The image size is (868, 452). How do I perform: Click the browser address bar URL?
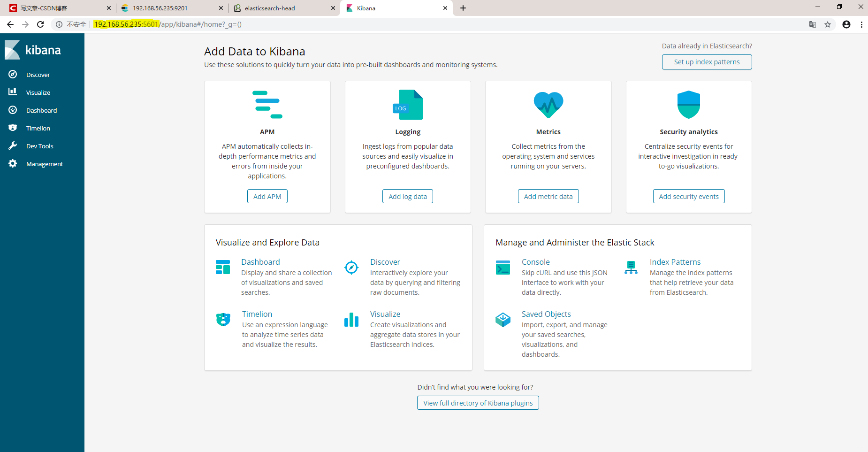tap(168, 24)
